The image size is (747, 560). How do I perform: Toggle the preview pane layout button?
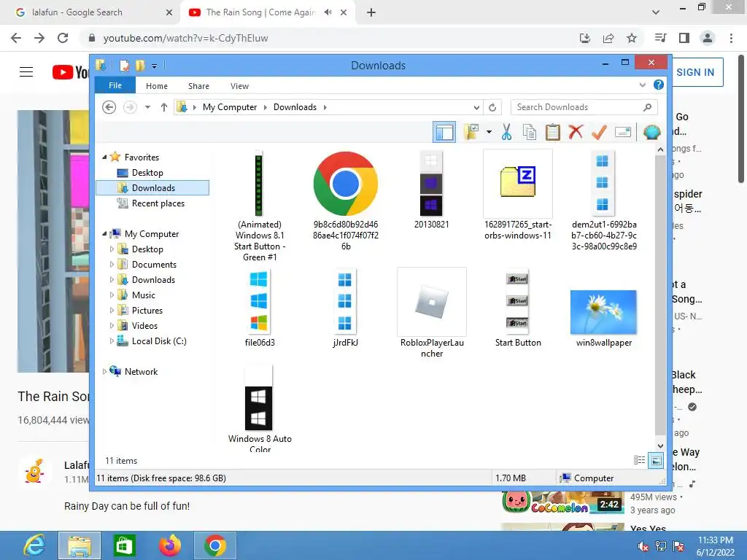coord(444,132)
